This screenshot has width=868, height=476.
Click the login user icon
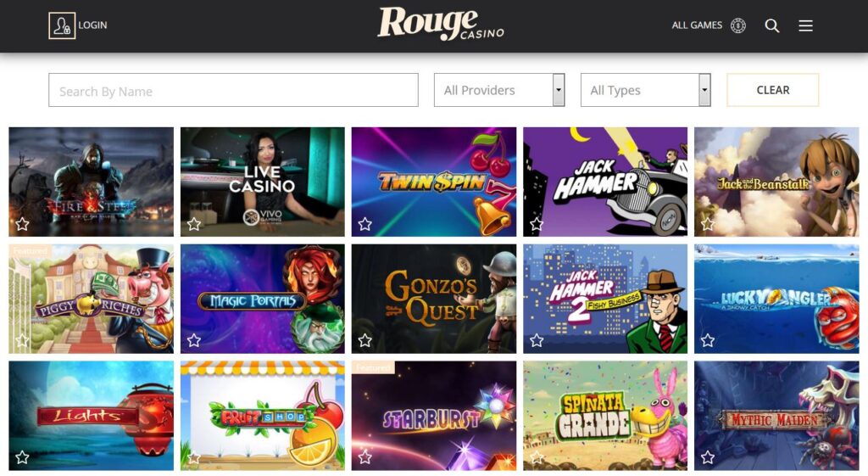pyautogui.click(x=62, y=25)
